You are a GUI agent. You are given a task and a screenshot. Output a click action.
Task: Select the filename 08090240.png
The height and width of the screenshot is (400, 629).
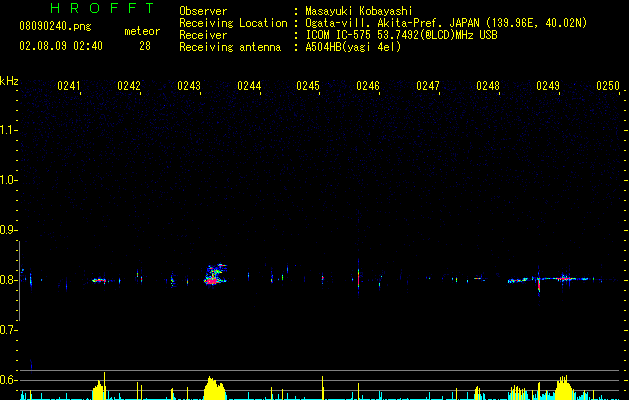click(55, 27)
